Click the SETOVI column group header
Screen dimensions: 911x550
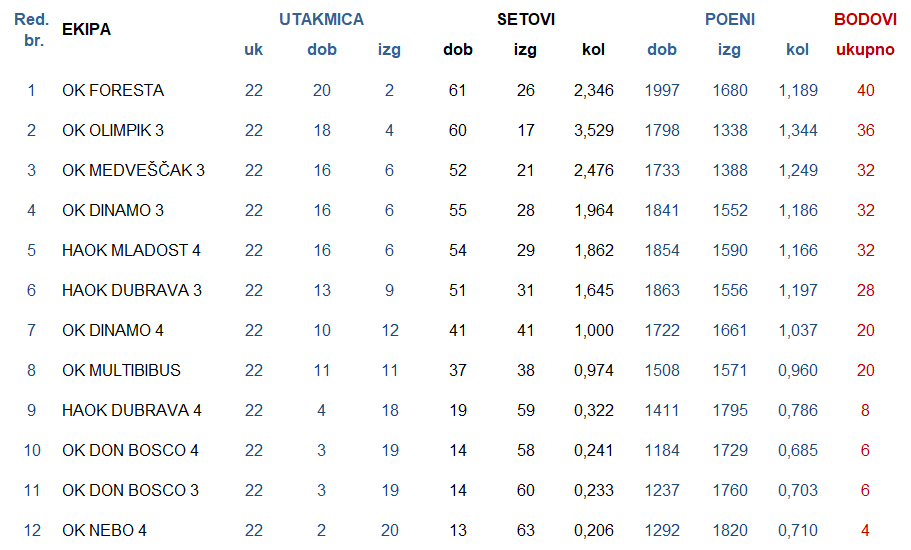[526, 20]
